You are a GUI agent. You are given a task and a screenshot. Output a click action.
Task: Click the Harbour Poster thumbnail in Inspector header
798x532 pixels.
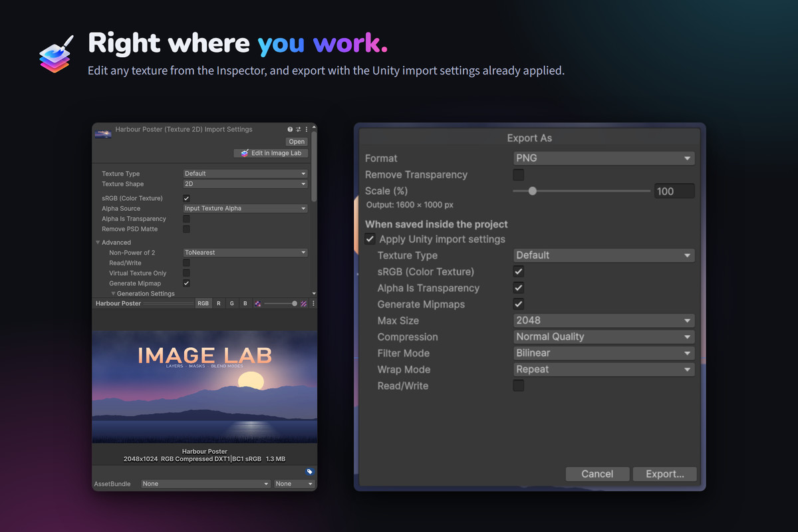[103, 134]
